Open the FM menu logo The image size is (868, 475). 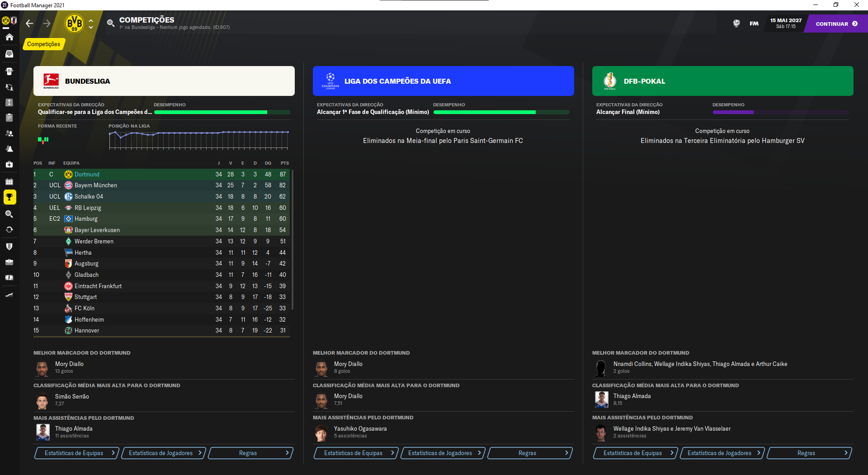(x=754, y=24)
